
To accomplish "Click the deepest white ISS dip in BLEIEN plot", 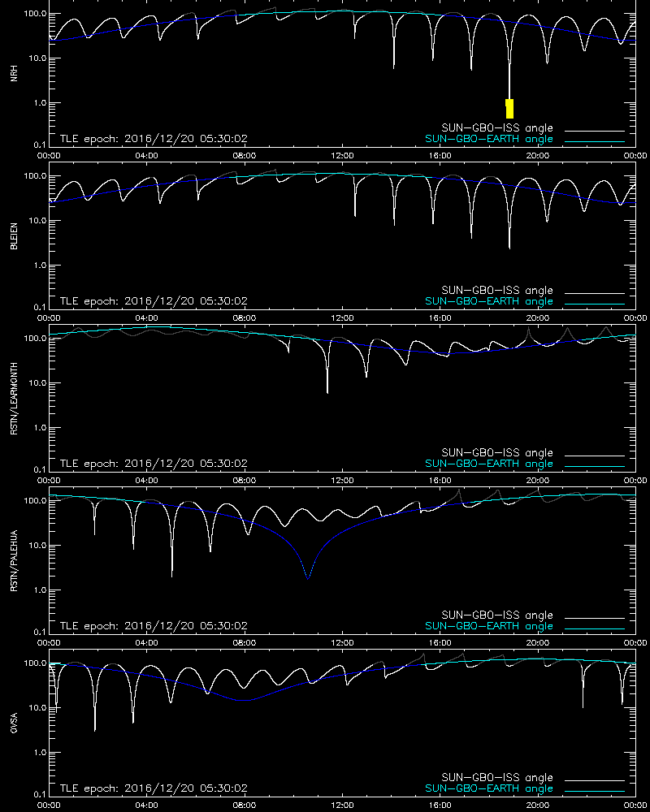I will [x=509, y=247].
